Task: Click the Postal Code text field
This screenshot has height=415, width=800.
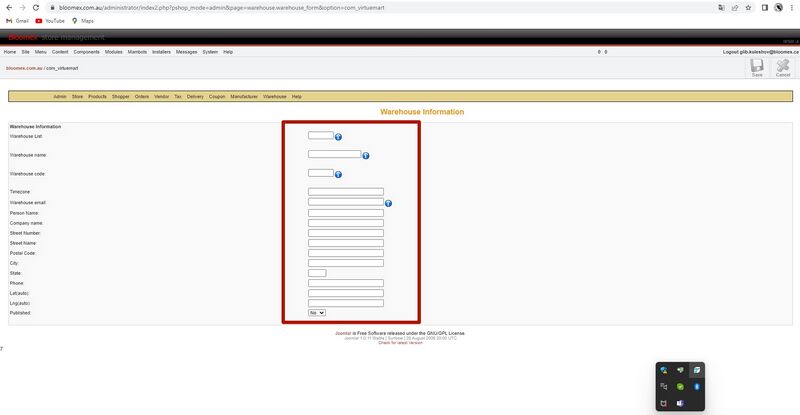Action: pyautogui.click(x=346, y=253)
